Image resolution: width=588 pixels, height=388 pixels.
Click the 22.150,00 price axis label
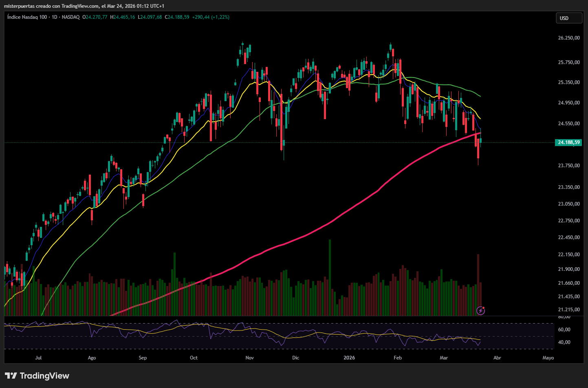pos(569,255)
